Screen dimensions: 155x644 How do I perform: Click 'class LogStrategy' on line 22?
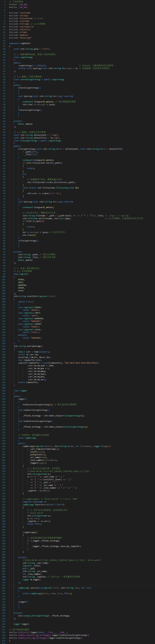pyautogui.click(x=23, y=57)
